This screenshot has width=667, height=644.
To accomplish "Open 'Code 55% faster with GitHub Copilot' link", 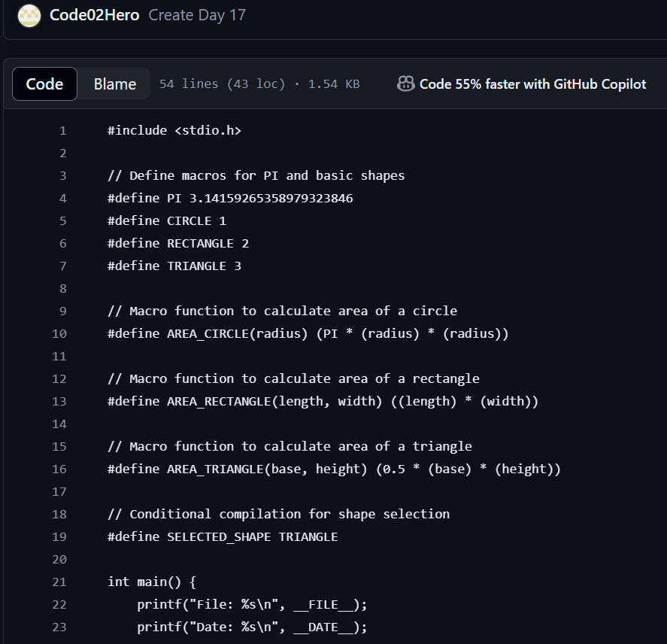I will [532, 84].
